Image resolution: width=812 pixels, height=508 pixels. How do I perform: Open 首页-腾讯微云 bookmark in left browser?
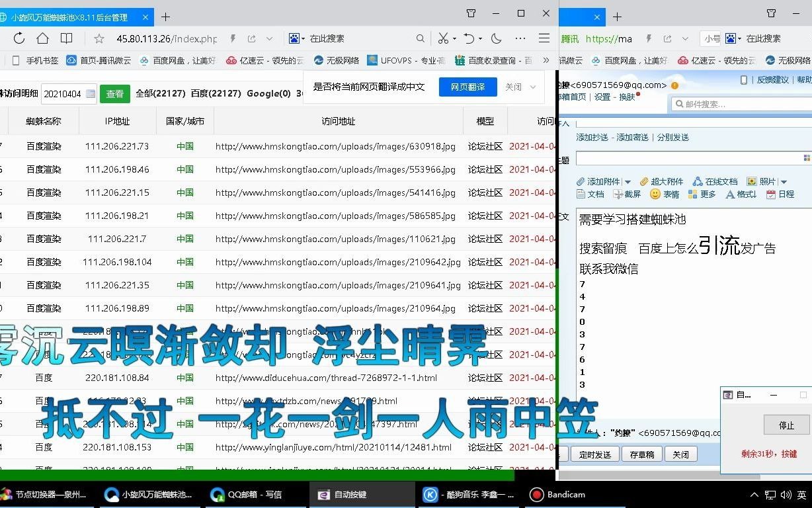coord(99,60)
